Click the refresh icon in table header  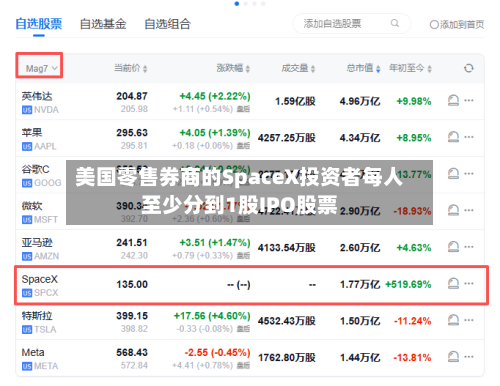tap(469, 68)
